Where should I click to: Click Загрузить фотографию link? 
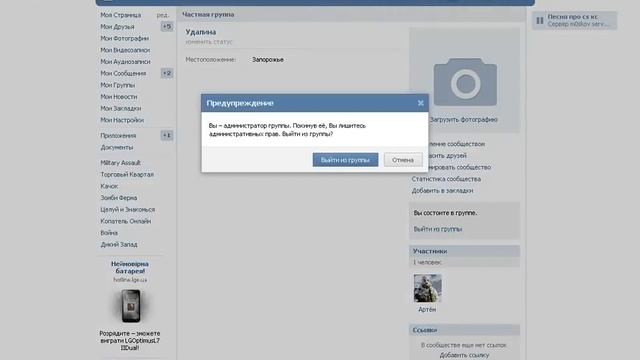(x=463, y=120)
